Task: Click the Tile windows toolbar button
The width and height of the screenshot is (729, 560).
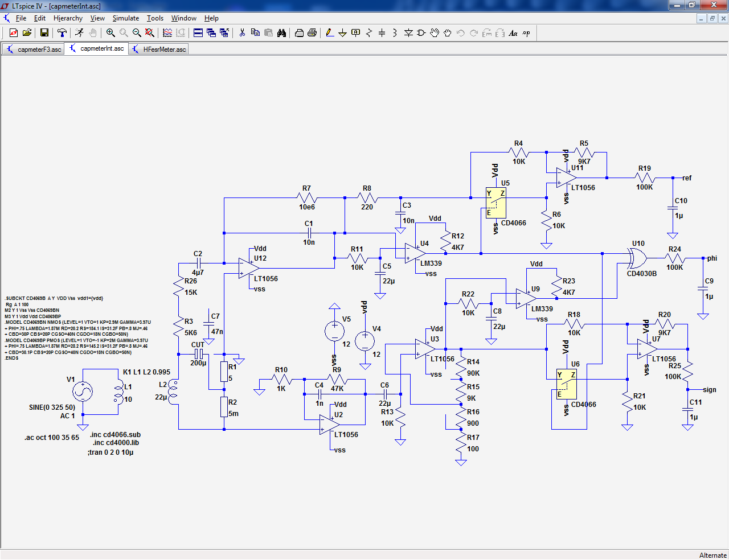Action: pos(198,33)
